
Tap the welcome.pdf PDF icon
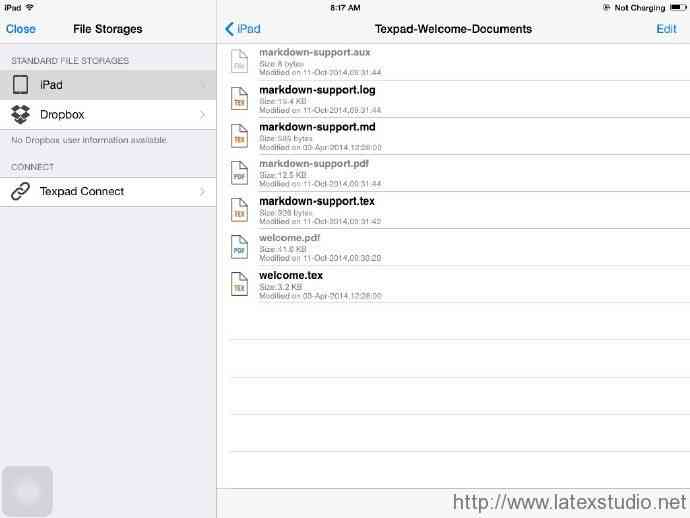click(x=239, y=246)
